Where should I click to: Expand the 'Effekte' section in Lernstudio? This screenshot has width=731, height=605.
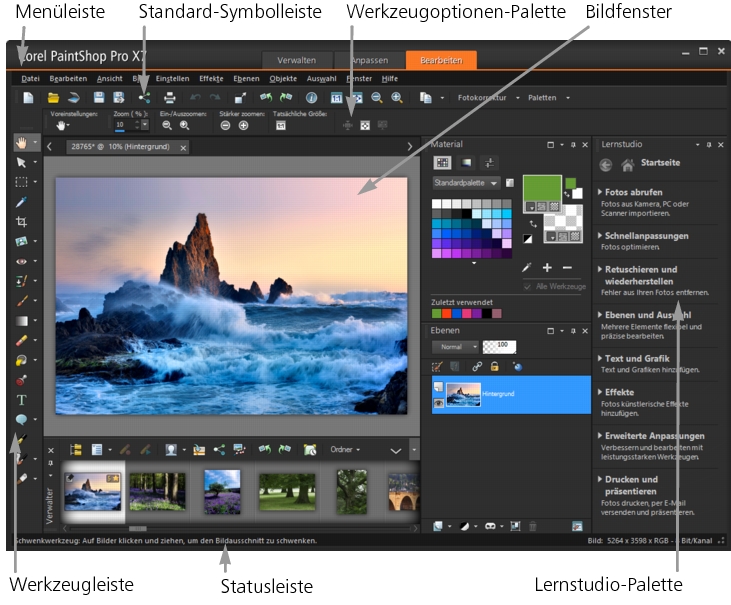point(620,393)
